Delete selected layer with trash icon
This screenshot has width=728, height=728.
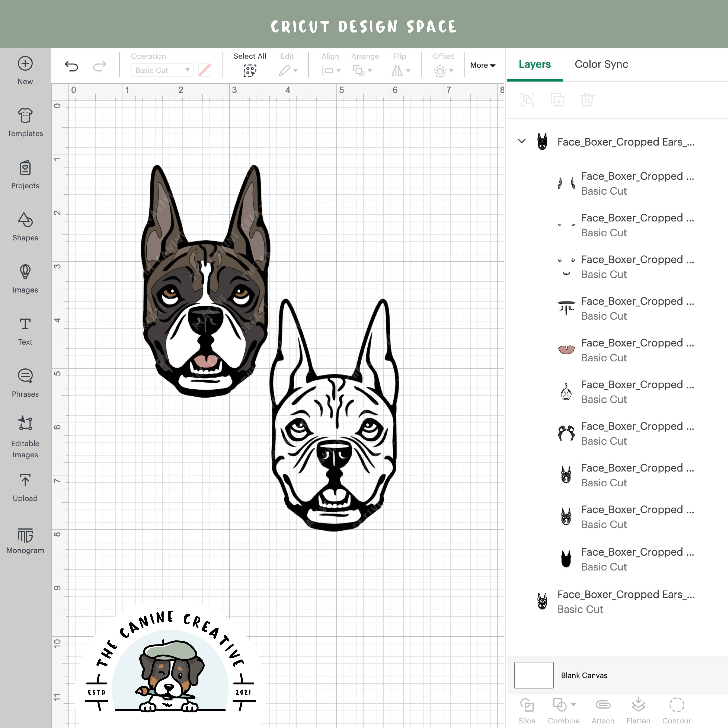(587, 100)
